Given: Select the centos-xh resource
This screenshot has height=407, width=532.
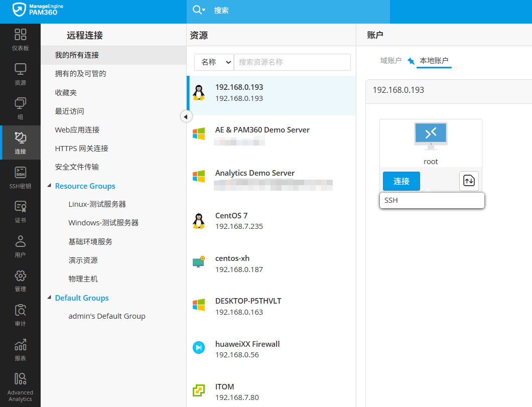Looking at the screenshot, I should pos(272,264).
